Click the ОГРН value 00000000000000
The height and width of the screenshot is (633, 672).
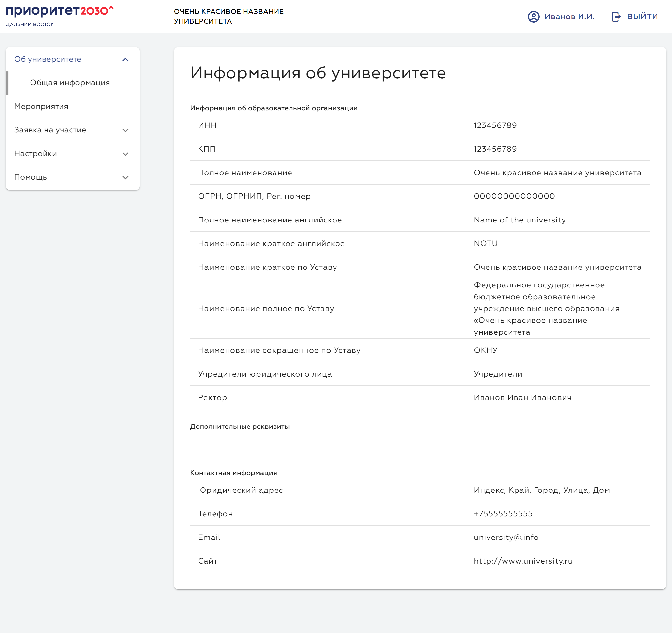click(514, 196)
